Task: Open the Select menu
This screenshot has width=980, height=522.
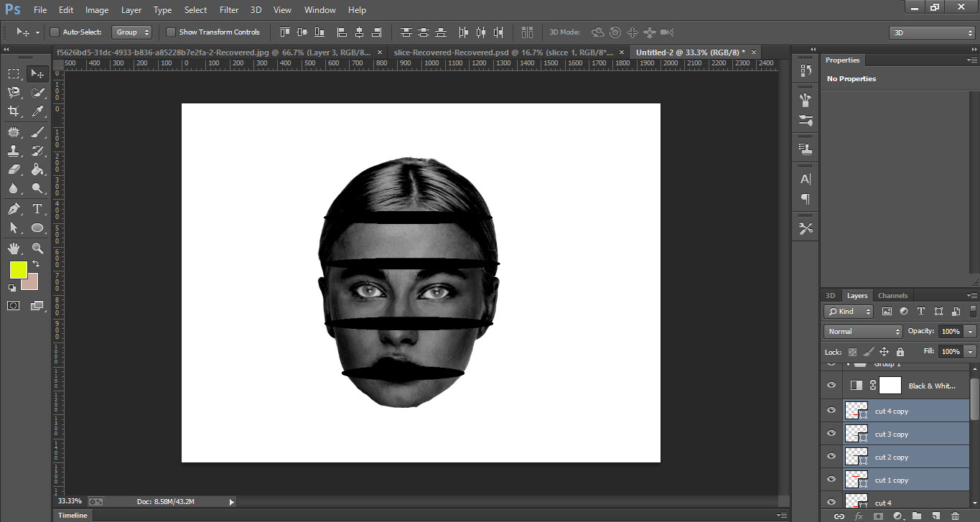Action: 195,10
